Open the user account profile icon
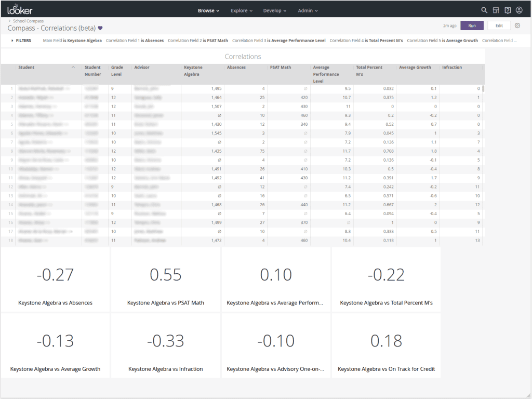This screenshot has height=399, width=532. (519, 10)
